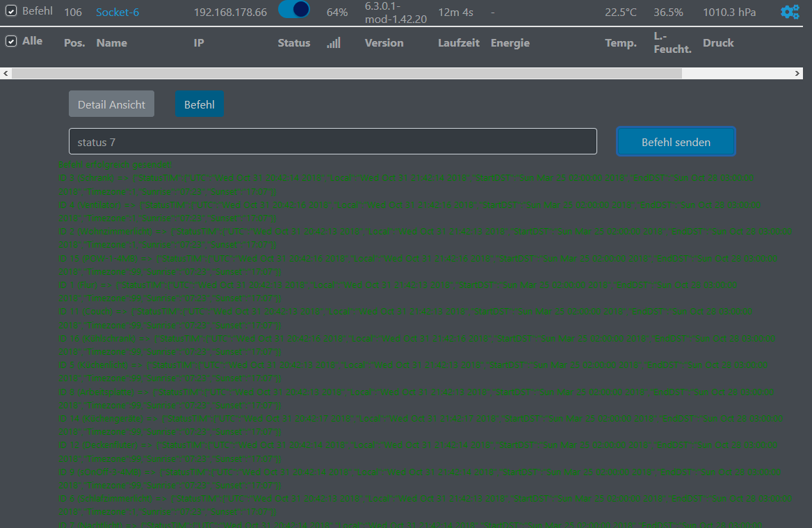
Task: Uncheck the Socket-6 row checkbox
Action: point(11,11)
